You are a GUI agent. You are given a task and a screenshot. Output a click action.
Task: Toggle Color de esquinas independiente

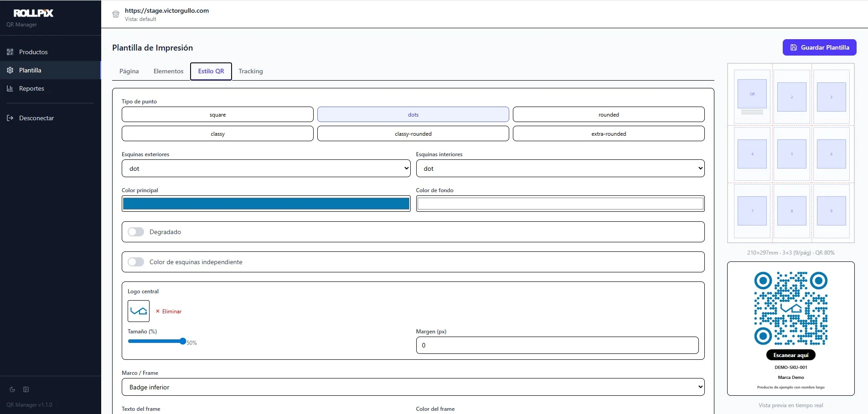click(x=136, y=262)
